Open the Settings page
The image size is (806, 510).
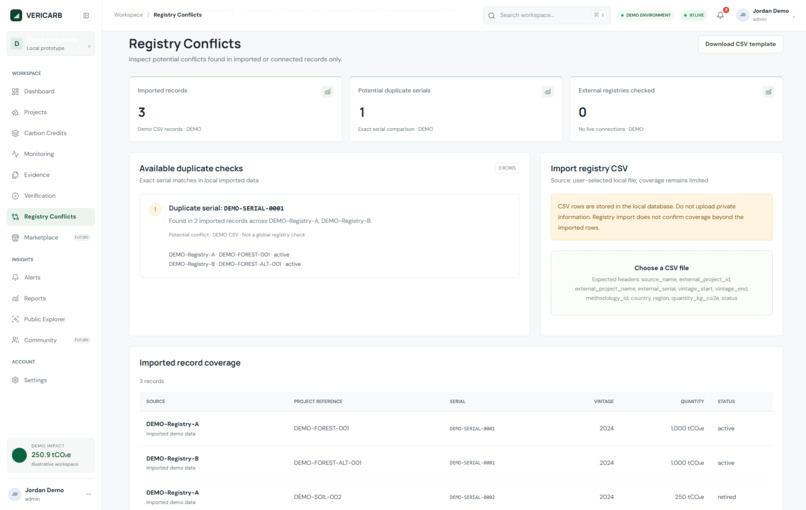(x=51, y=380)
